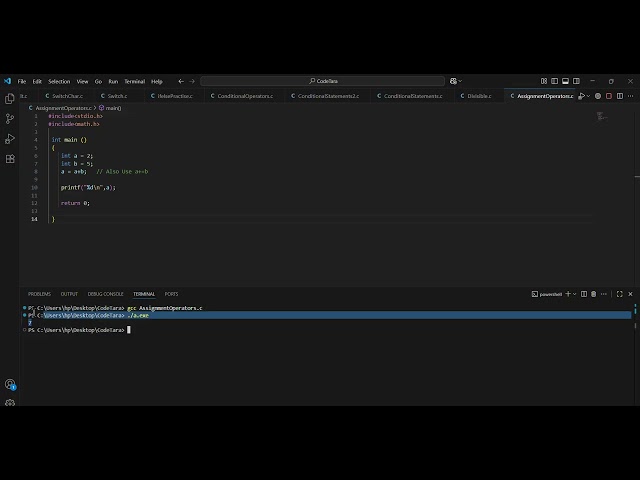Open the OUTPUT panel tab

69,294
